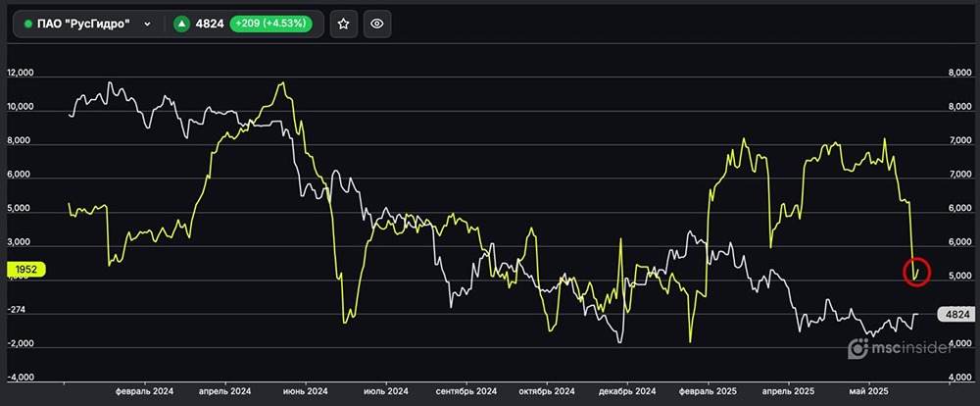
Task: Click the red circle marker on chart
Action: [918, 271]
